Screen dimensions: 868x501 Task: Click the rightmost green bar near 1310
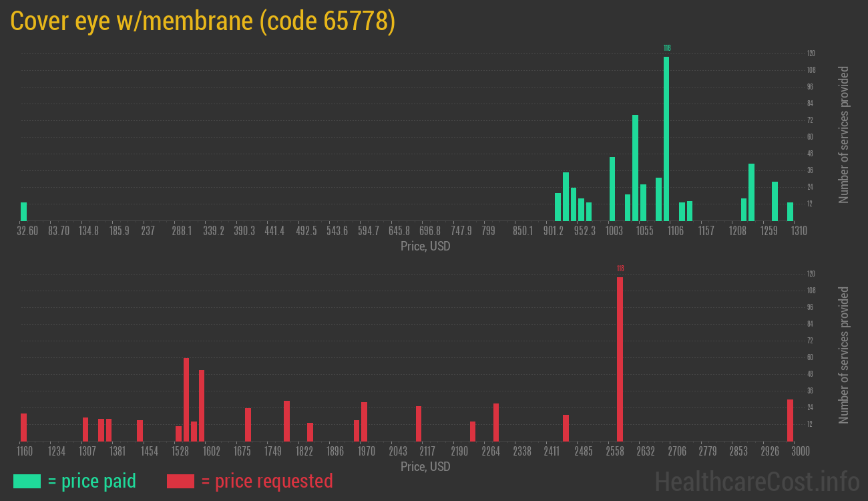(x=790, y=212)
